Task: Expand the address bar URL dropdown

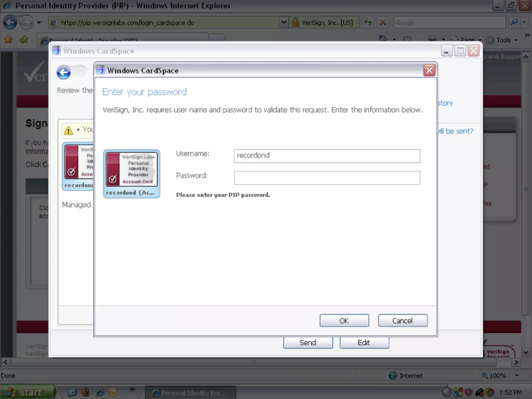Action: point(283,23)
